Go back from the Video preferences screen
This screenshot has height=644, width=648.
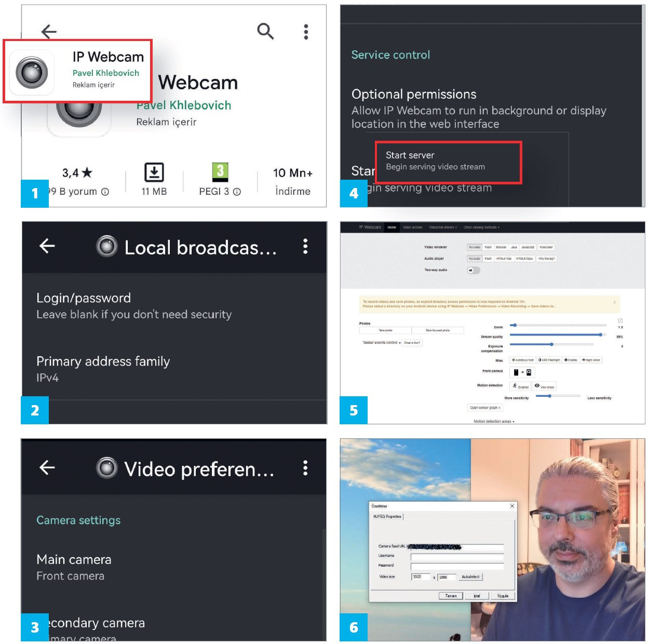tap(47, 467)
